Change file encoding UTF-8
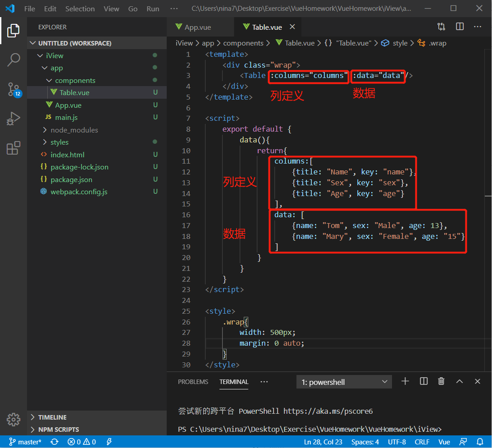 pyautogui.click(x=396, y=442)
